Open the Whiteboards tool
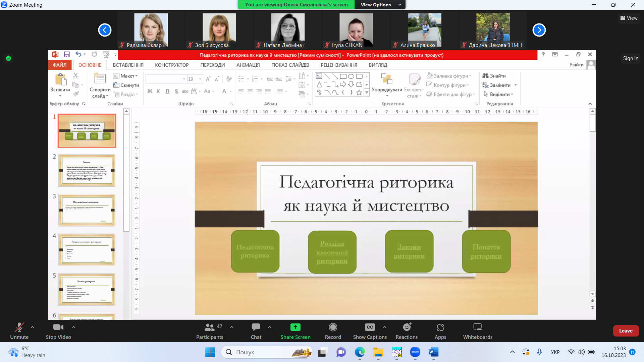 pos(477,327)
